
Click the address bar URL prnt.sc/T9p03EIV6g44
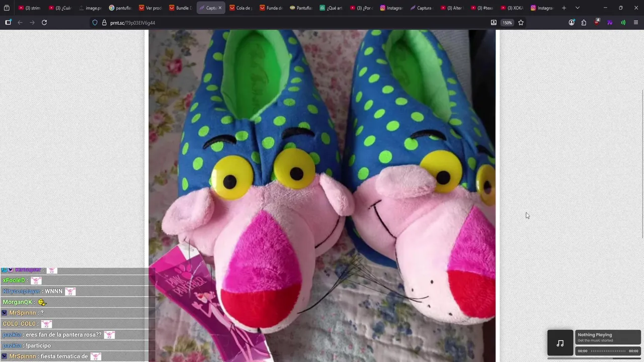click(132, 23)
